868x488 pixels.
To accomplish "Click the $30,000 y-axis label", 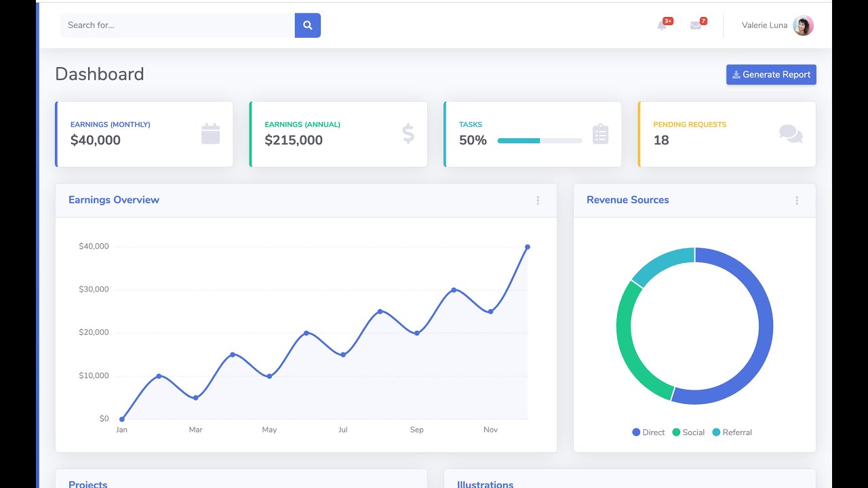I will [x=94, y=289].
